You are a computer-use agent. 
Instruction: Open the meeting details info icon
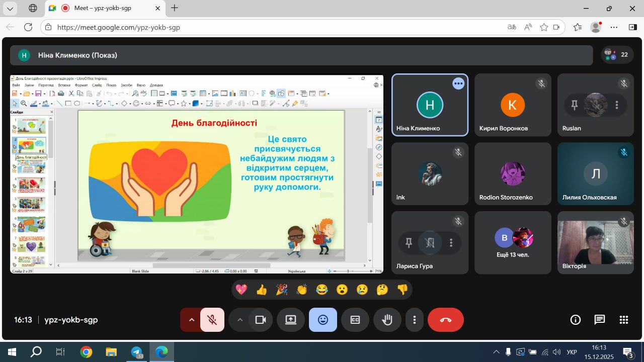[x=575, y=320]
